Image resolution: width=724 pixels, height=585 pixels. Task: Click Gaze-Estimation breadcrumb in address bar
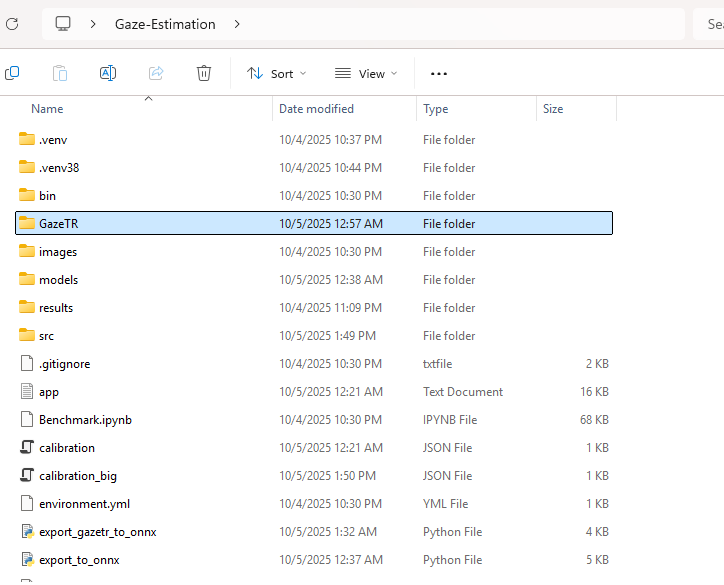coord(165,24)
